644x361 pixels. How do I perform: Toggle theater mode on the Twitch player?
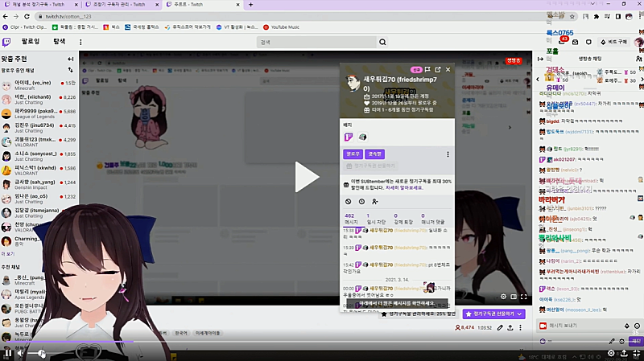(514, 297)
